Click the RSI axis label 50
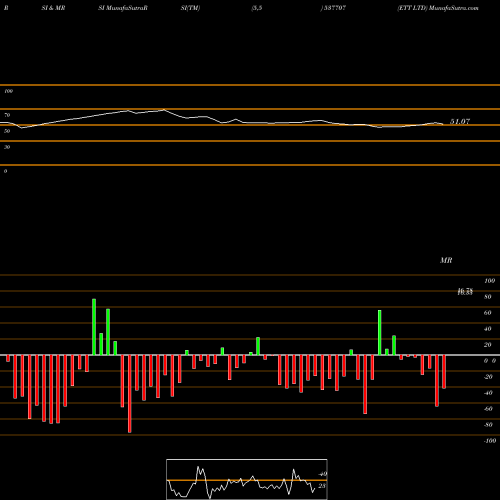This screenshot has width=500, height=500. point(7,131)
